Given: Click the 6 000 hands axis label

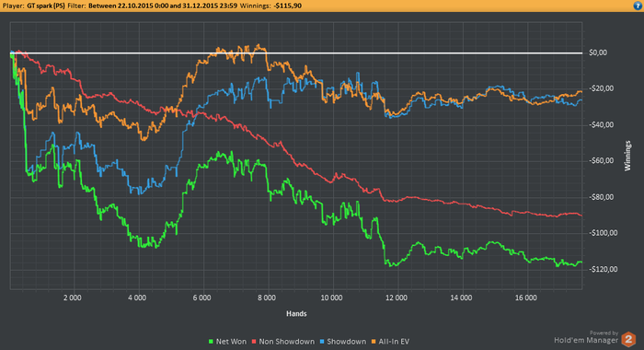Looking at the screenshot, I should point(201,297).
